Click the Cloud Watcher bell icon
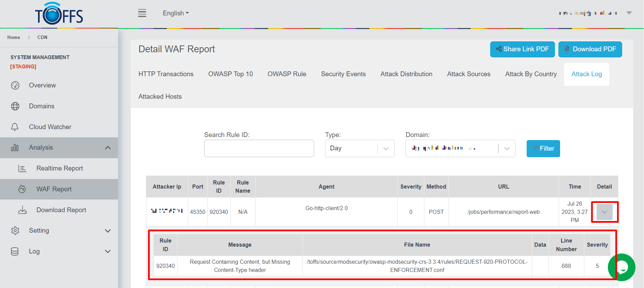The image size is (644, 288). (x=15, y=127)
